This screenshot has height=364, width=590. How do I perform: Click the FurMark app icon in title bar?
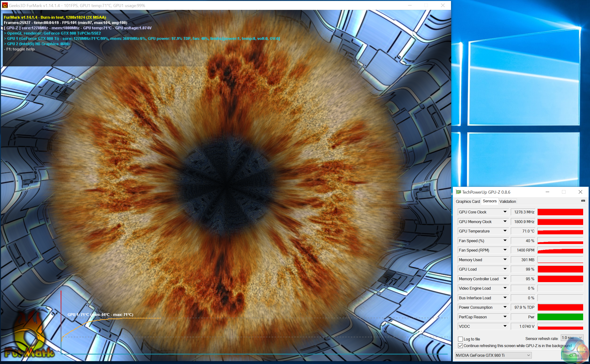4,5
